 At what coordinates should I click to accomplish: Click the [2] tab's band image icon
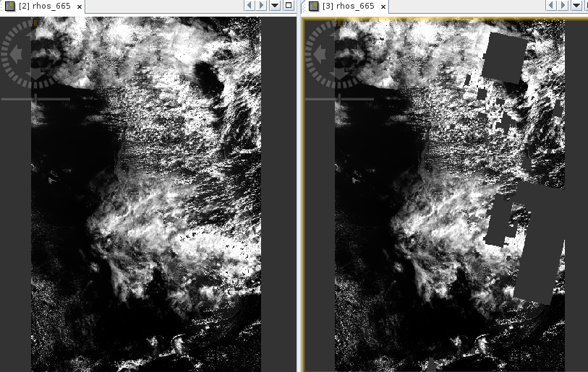pos(10,6)
